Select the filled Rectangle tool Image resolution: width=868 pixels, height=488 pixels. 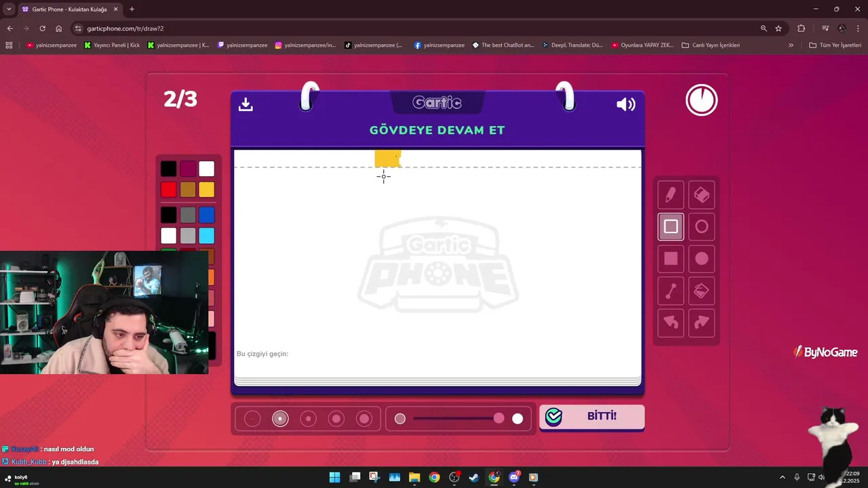[x=671, y=258]
